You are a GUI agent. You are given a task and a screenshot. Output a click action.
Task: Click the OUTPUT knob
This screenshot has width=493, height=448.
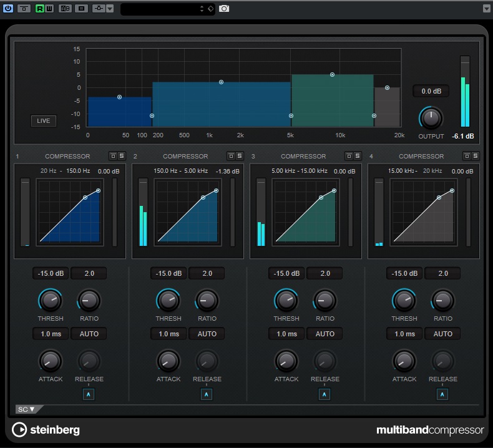coord(431,119)
